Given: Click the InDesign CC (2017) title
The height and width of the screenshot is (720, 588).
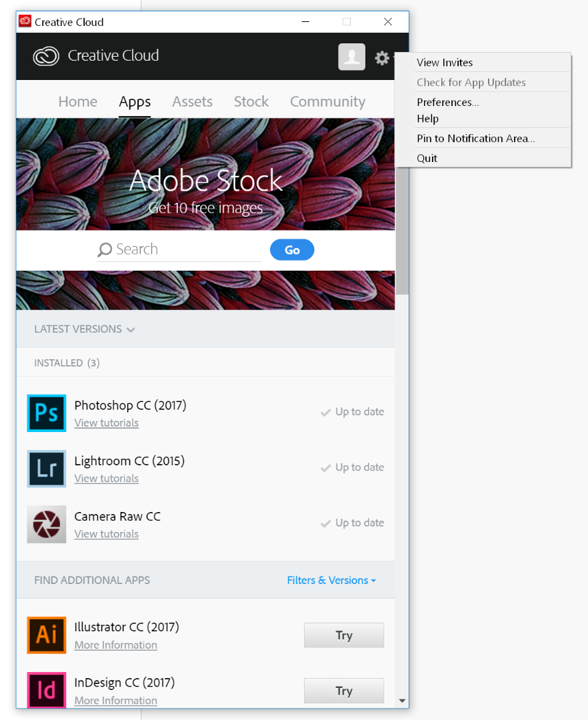Looking at the screenshot, I should tap(125, 683).
